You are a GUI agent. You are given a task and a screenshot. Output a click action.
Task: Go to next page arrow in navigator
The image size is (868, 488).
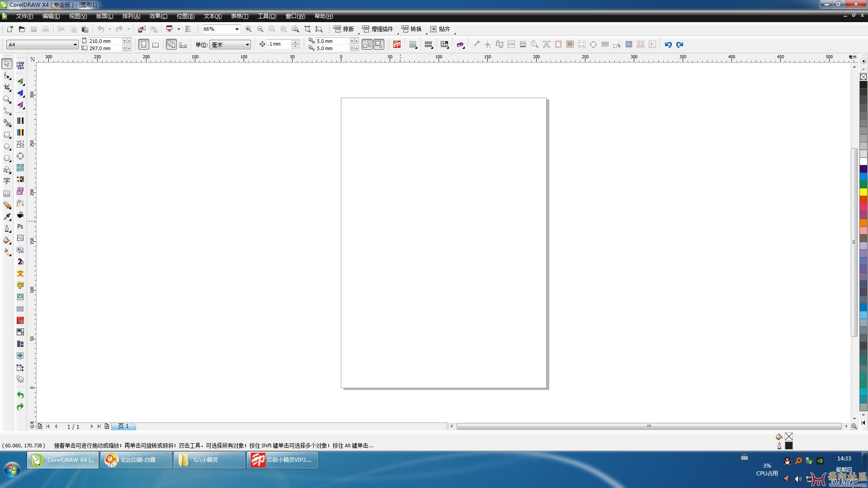pyautogui.click(x=92, y=426)
